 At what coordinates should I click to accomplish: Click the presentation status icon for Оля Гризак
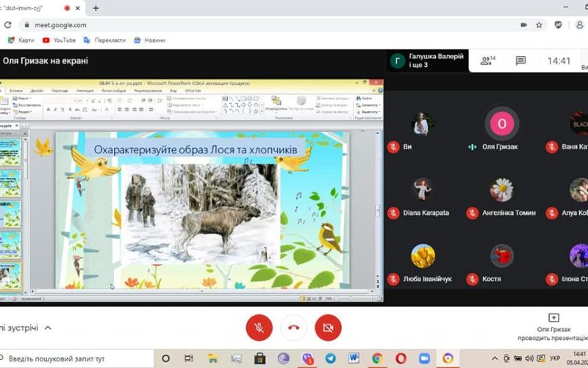click(x=554, y=317)
